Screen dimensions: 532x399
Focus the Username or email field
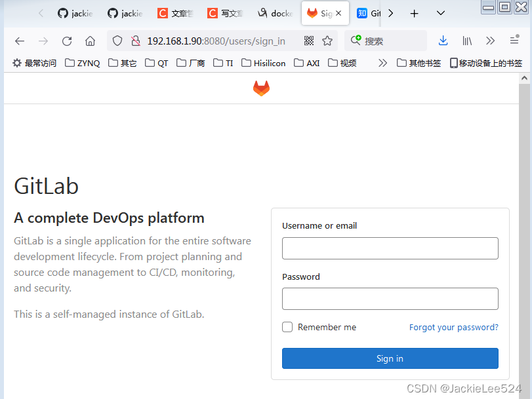[x=390, y=248]
